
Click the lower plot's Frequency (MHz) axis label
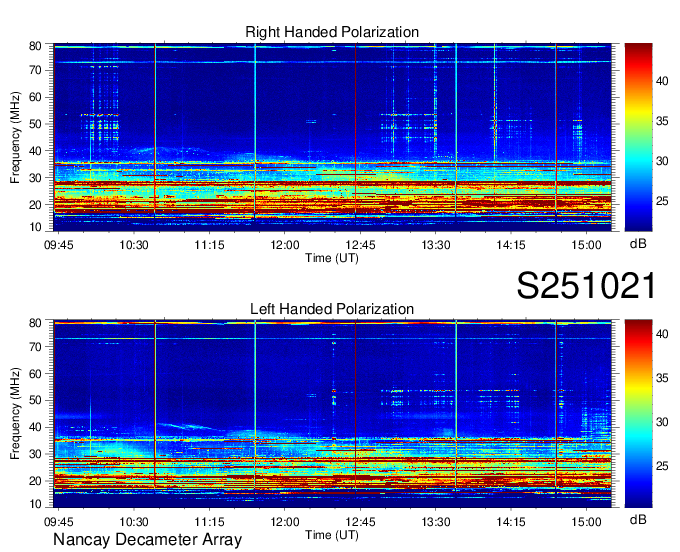16,414
